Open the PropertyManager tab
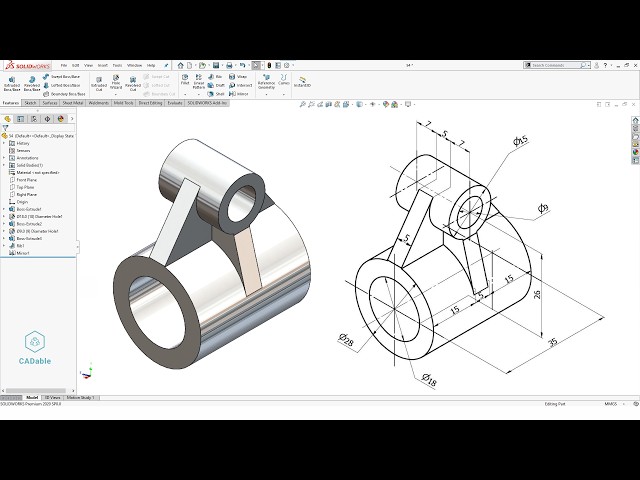This screenshot has width=640, height=480. pyautogui.click(x=20, y=119)
